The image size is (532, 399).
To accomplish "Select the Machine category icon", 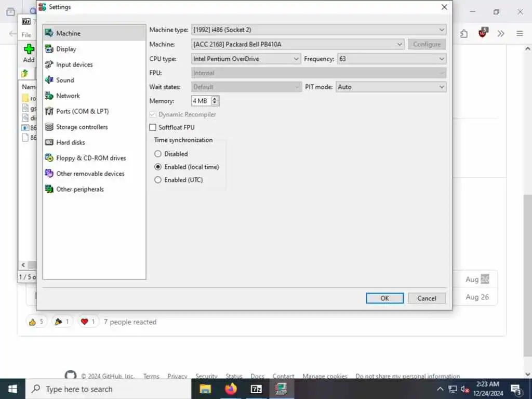I will tap(49, 33).
